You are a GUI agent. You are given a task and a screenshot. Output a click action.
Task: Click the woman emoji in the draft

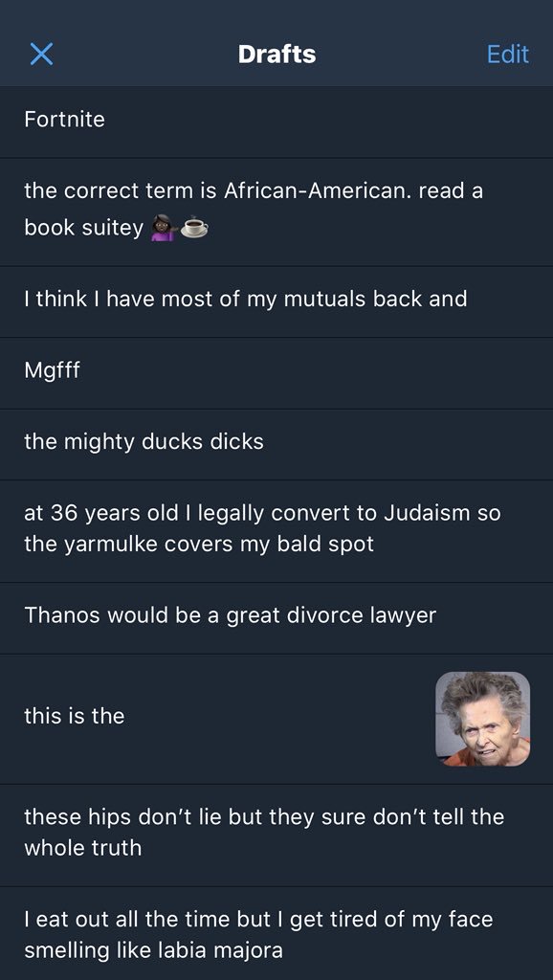165,229
